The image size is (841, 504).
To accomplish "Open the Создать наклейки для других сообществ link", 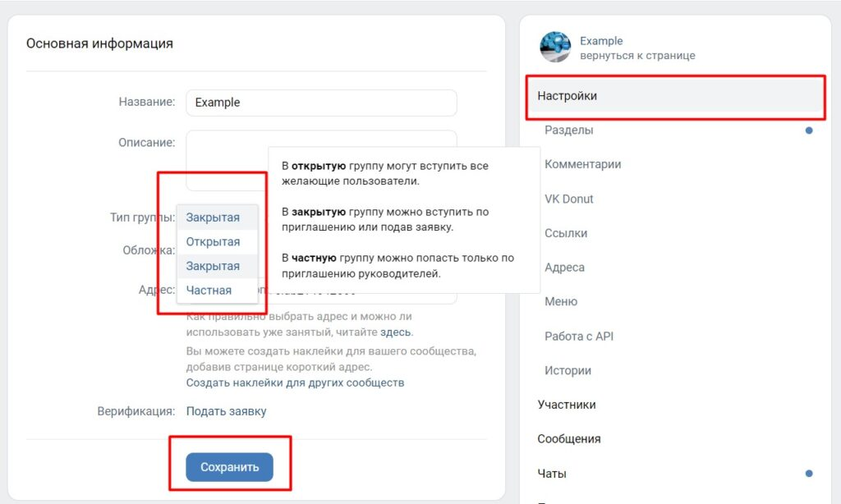I will (x=295, y=383).
